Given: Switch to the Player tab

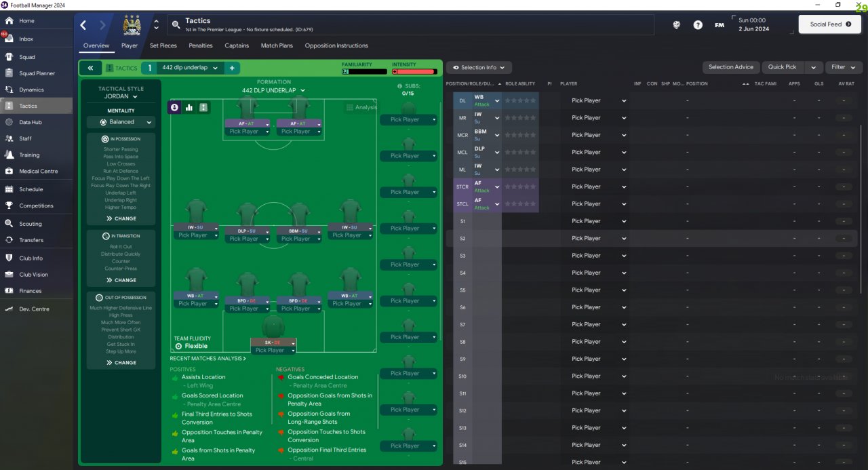Looking at the screenshot, I should (130, 45).
